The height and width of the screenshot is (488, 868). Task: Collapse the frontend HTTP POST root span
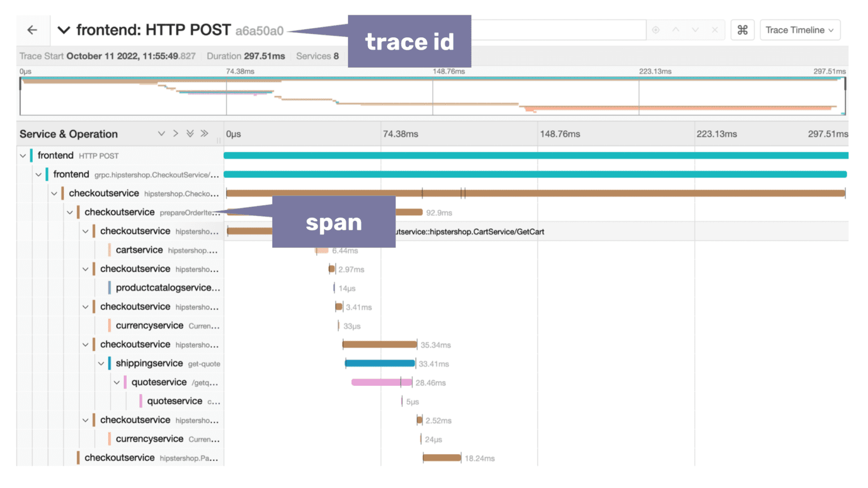point(23,155)
